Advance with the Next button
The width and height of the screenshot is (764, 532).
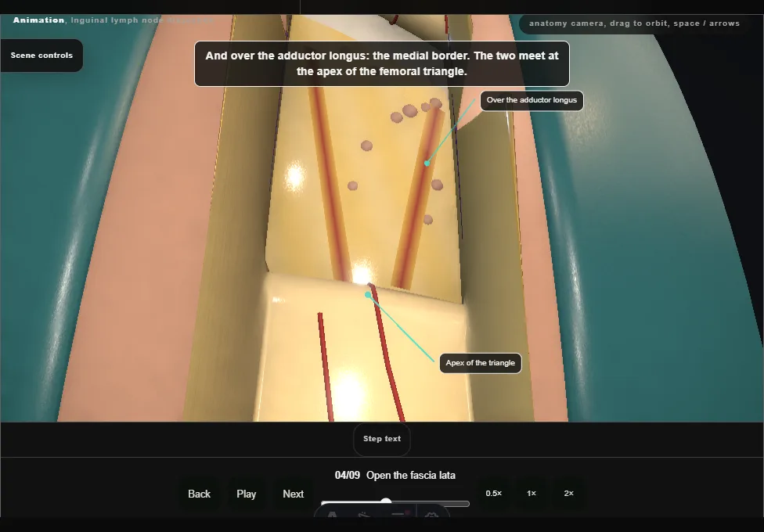tap(294, 494)
